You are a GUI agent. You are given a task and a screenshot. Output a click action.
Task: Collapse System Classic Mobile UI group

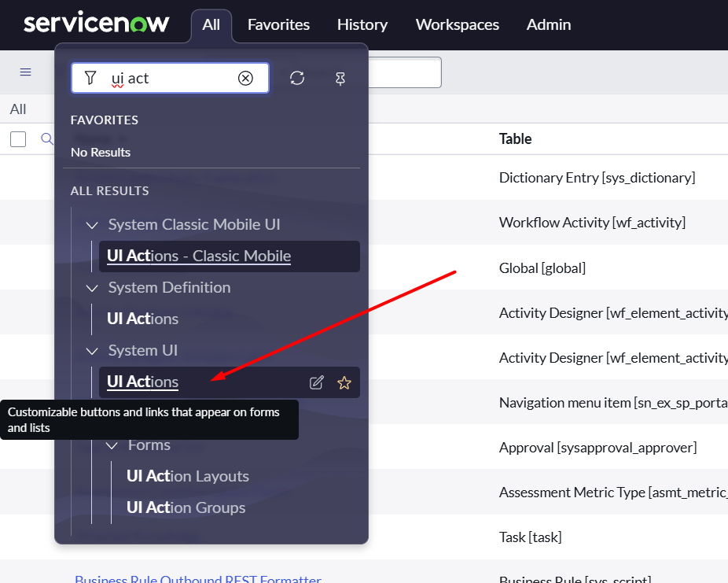pyautogui.click(x=92, y=225)
